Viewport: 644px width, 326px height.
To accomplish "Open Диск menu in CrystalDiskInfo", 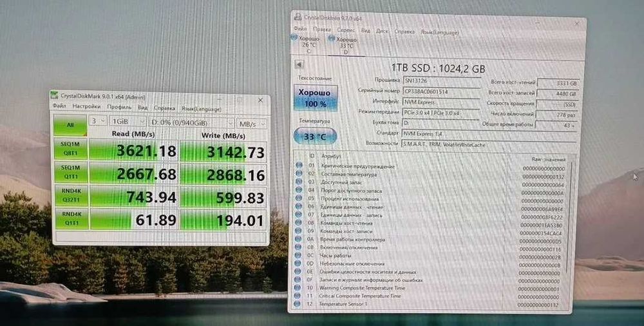I will coord(383,31).
